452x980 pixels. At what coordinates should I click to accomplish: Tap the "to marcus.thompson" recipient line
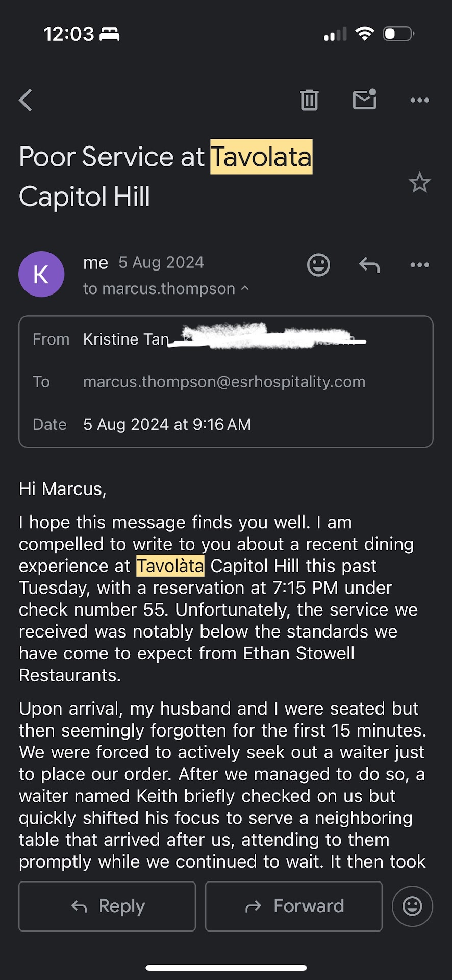pos(159,289)
